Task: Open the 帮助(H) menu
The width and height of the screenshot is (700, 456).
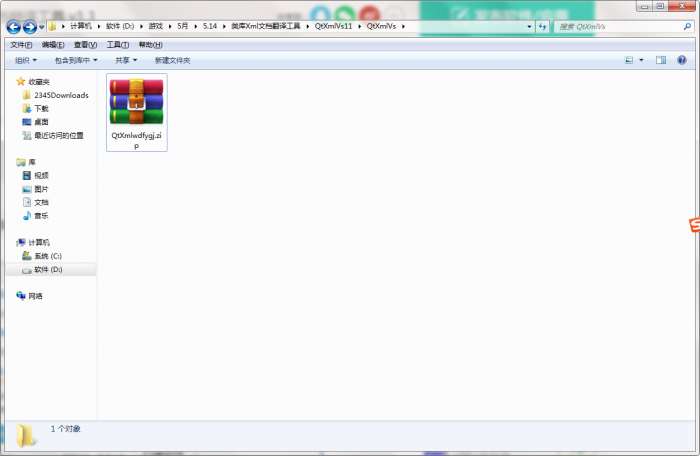Action: (x=150, y=45)
